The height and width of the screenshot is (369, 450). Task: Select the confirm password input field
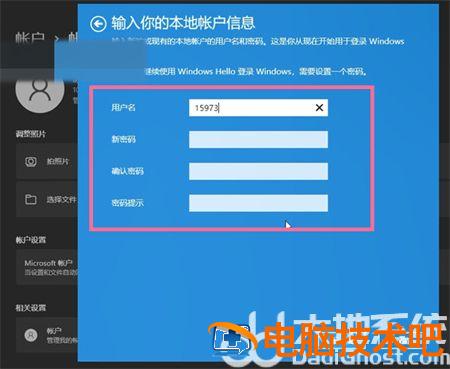[258, 171]
